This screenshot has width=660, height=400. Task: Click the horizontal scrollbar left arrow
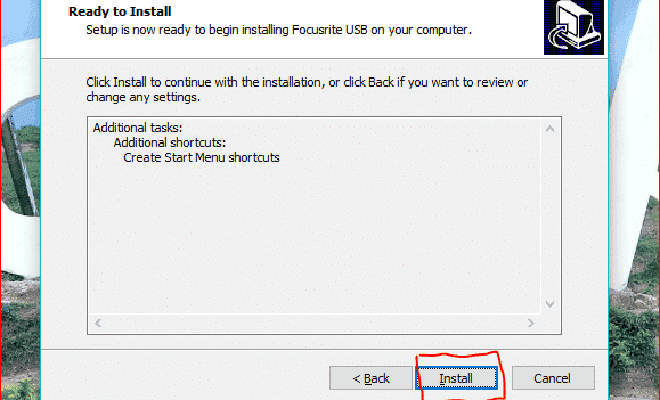pyautogui.click(x=98, y=323)
